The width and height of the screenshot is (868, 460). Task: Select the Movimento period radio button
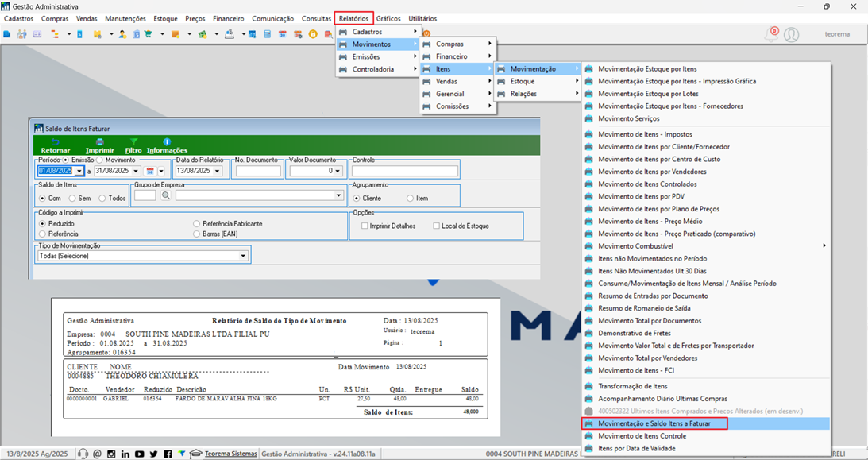click(100, 160)
